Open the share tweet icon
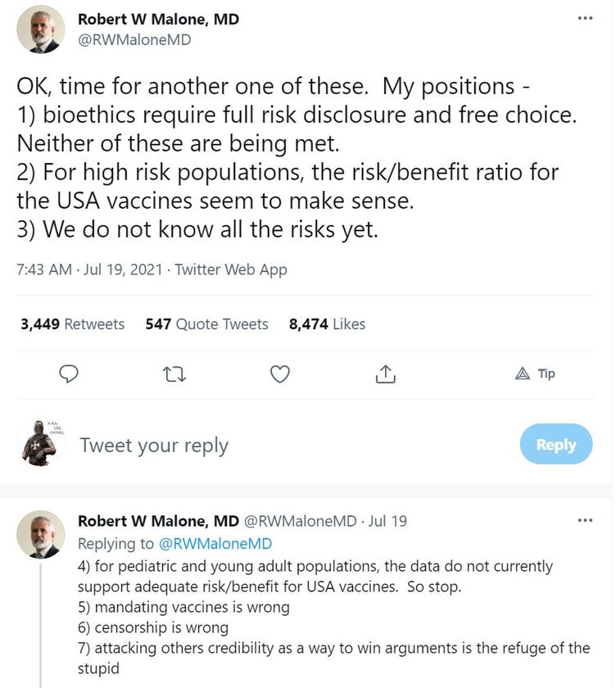 [x=385, y=373]
